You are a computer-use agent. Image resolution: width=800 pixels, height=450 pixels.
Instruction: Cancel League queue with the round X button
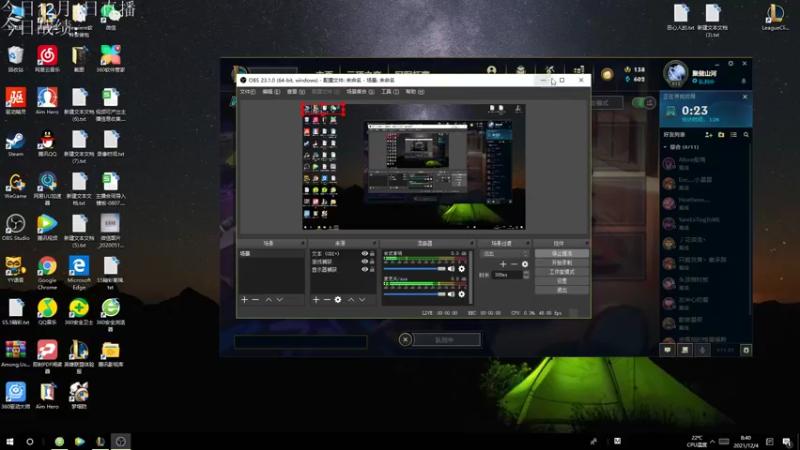point(405,339)
